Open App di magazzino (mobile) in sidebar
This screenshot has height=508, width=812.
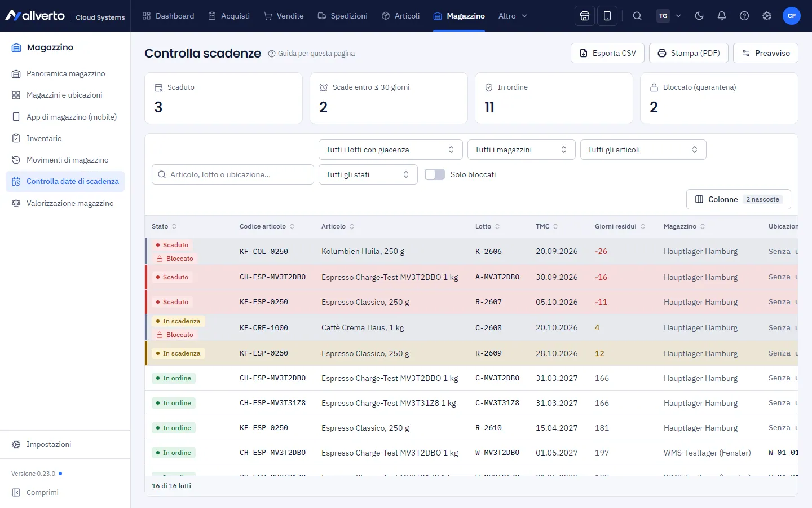[65, 117]
